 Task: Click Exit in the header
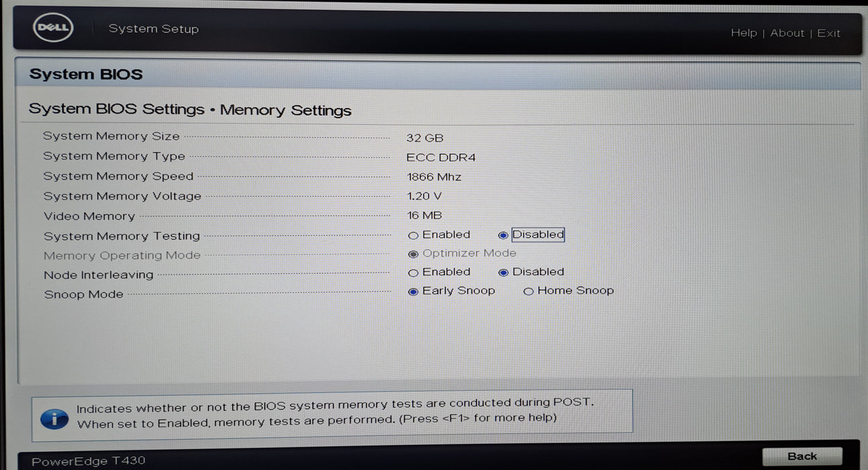tap(828, 33)
